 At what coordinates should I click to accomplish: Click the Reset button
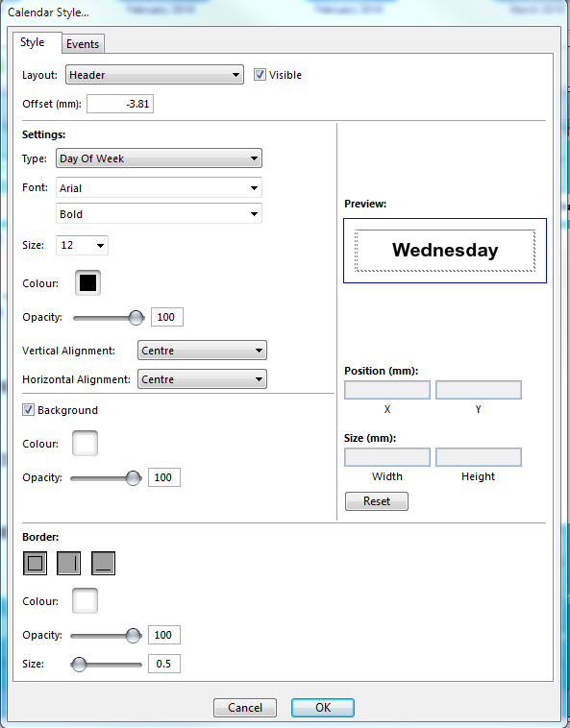click(377, 501)
